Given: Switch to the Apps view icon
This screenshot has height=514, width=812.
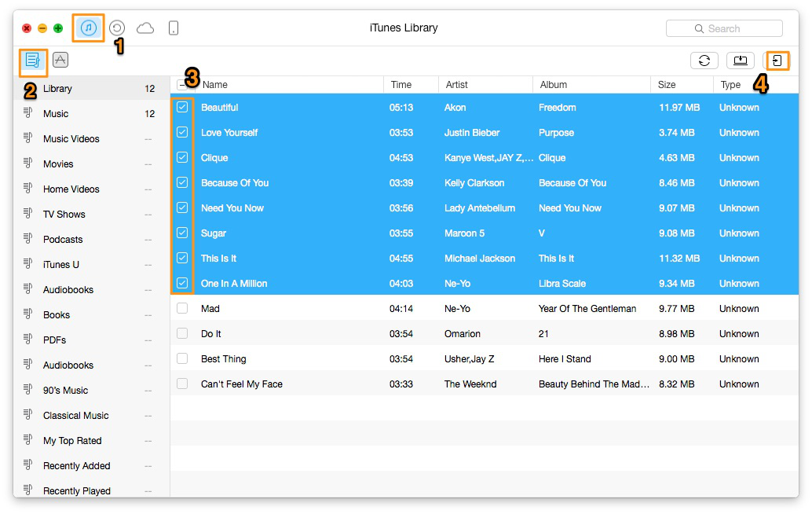Looking at the screenshot, I should tap(60, 60).
